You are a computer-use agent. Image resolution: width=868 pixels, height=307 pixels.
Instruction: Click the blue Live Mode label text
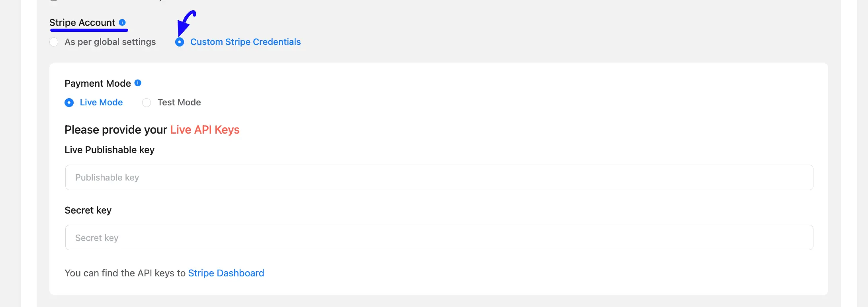pos(102,103)
